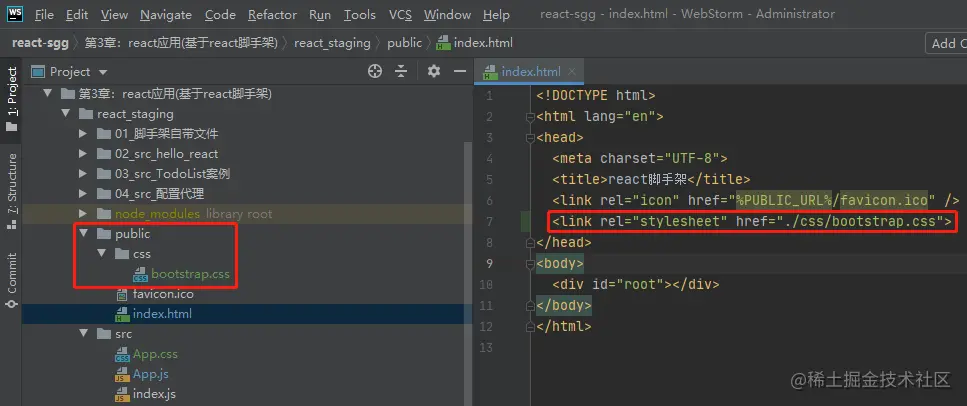Fold the <html> tag gutter marker
The height and width of the screenshot is (406, 967).
coord(530,117)
